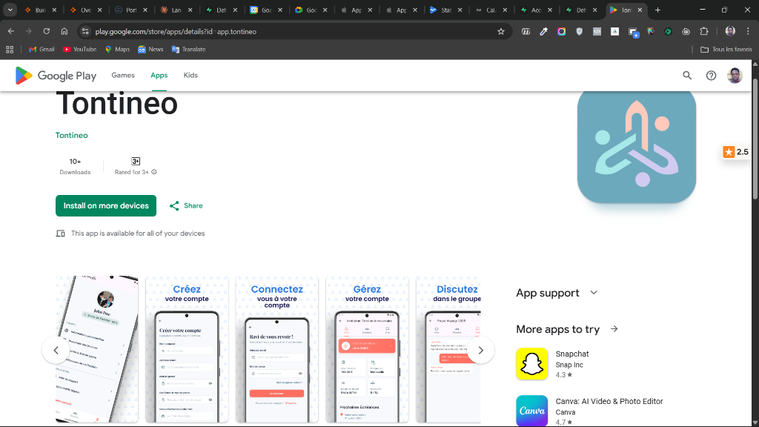The image size is (759, 427).
Task: Open the Chrome three-dot menu
Action: [x=748, y=31]
